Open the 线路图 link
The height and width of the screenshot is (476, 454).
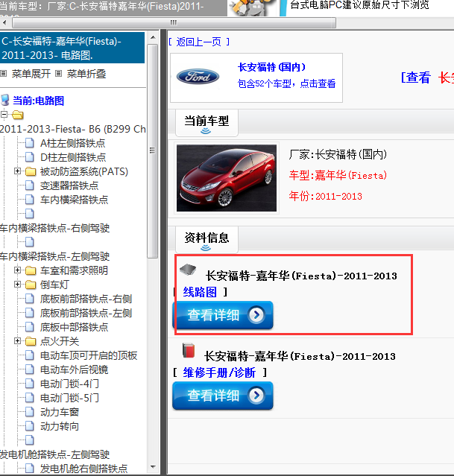(200, 292)
